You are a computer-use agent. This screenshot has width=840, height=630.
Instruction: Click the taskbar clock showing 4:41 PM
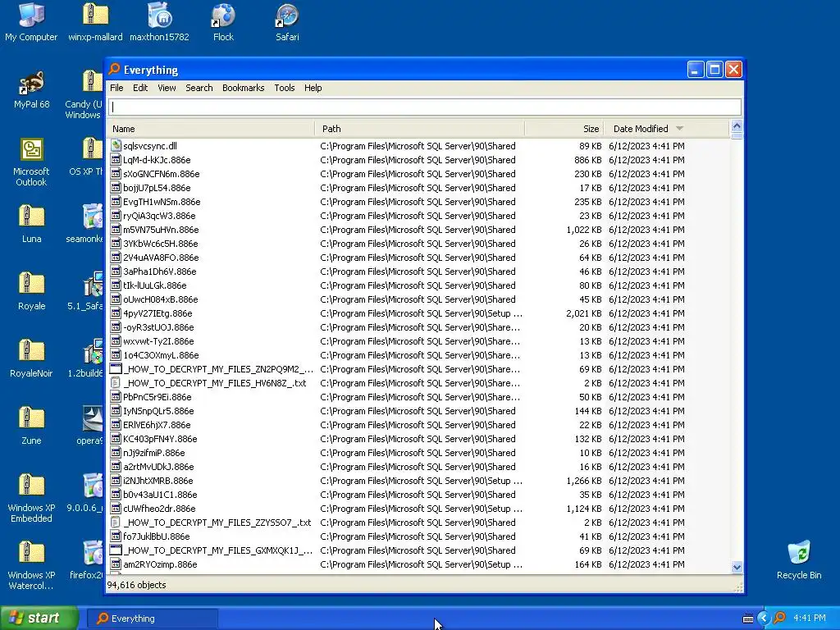810,619
